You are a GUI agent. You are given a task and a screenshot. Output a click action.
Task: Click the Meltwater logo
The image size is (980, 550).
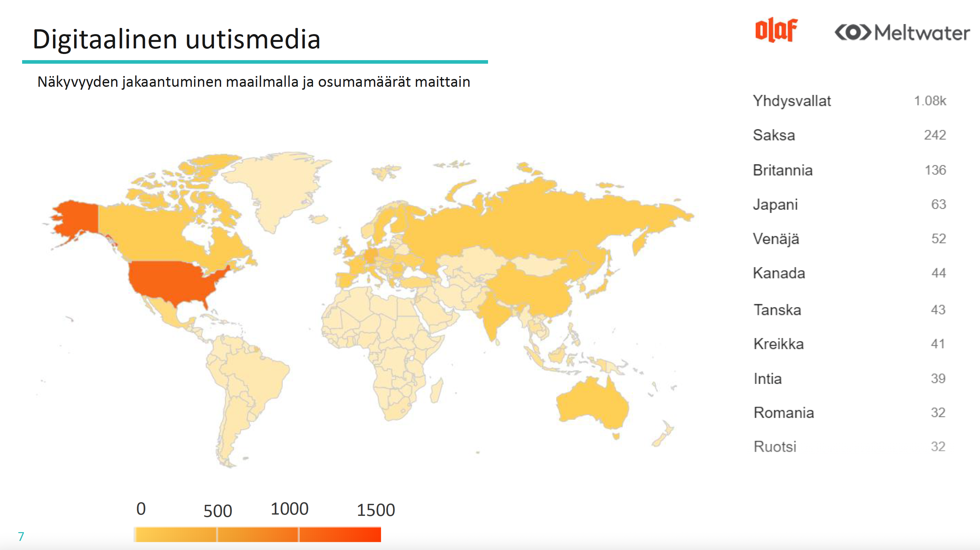tap(902, 32)
